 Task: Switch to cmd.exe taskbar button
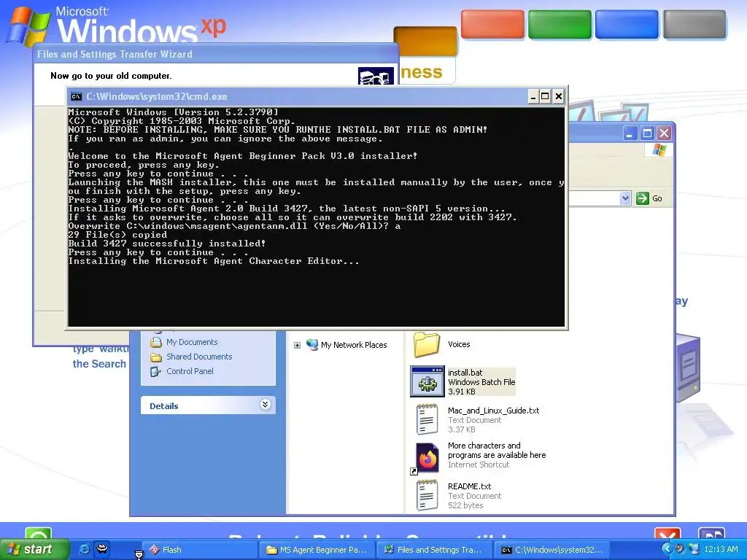pyautogui.click(x=551, y=550)
